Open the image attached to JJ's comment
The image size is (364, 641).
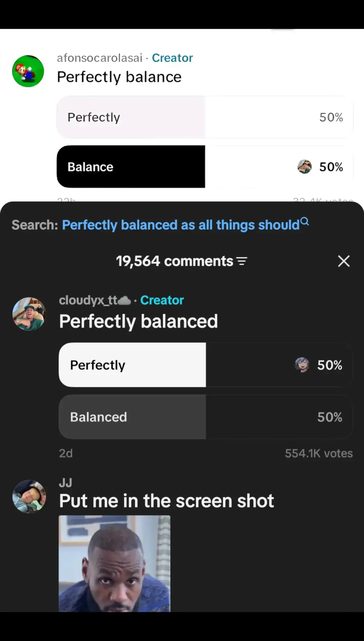(x=114, y=564)
